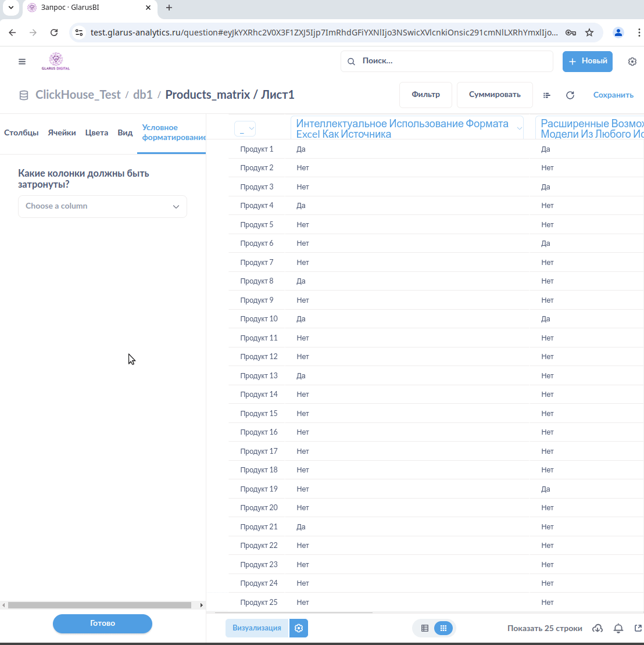This screenshot has height=645, width=644.
Task: Click the Сохранить link
Action: (x=613, y=95)
